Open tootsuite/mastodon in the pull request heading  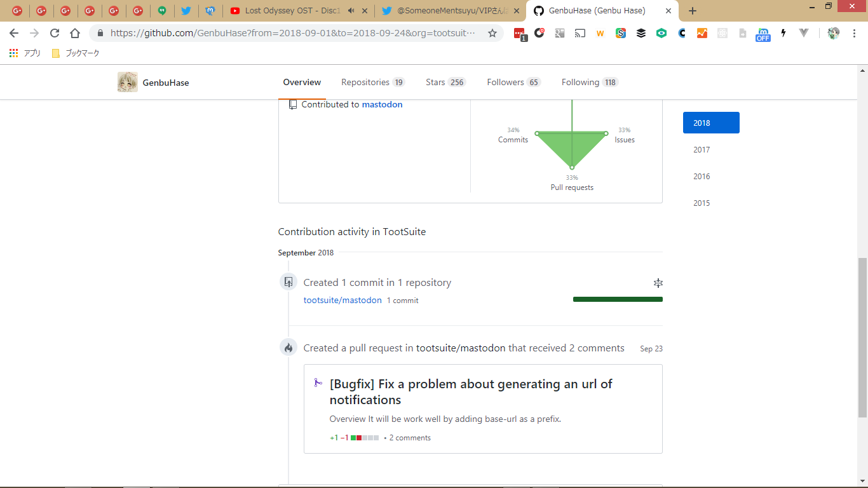[461, 348]
